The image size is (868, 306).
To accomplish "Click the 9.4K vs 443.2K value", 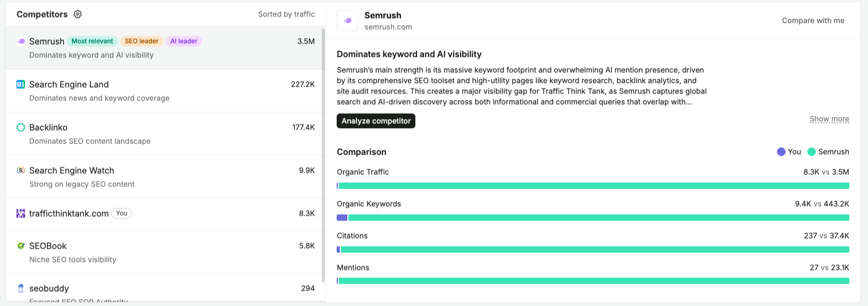I will tap(822, 204).
